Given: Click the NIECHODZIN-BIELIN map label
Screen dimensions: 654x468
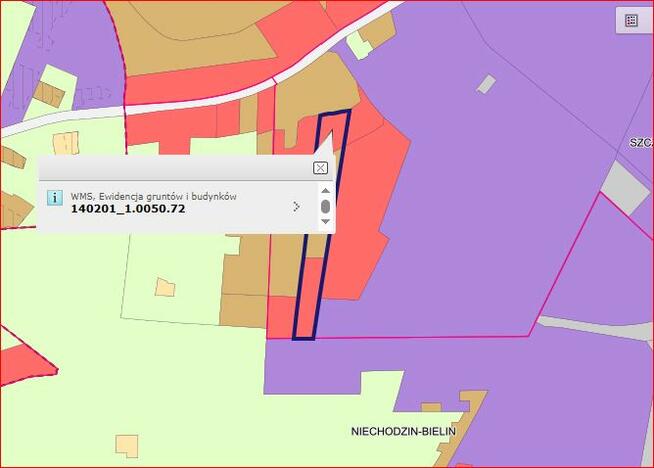Looking at the screenshot, I should pos(403,431).
